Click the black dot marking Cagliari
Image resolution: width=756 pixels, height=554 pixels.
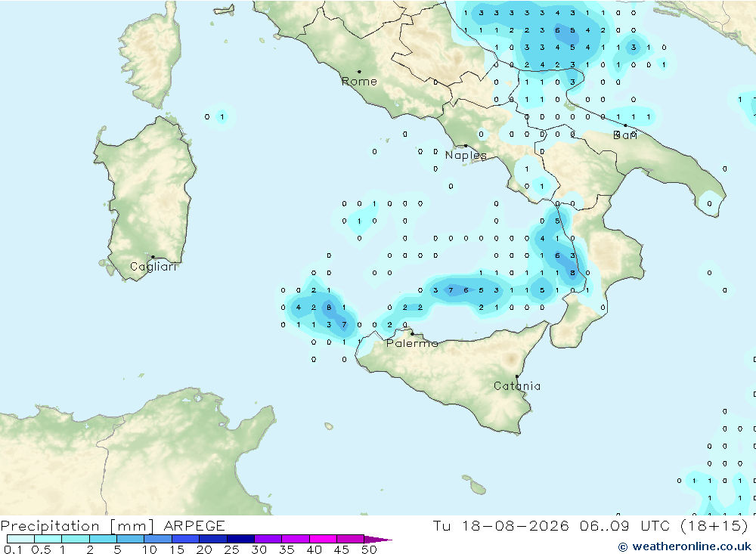153,257
